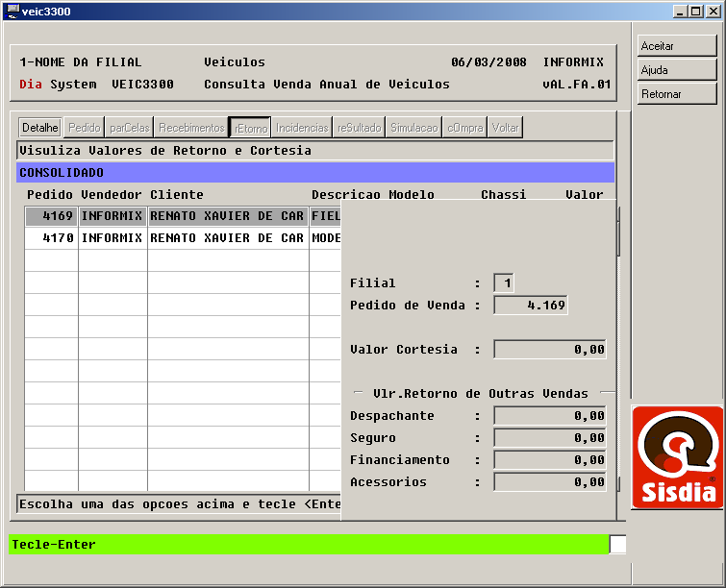Click the veic3300 title bar icon

13,11
